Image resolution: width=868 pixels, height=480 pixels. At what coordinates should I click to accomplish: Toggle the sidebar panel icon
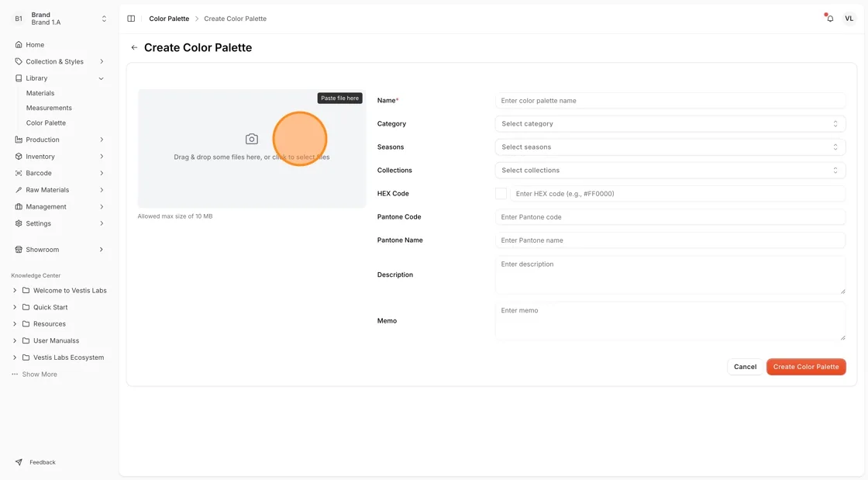pyautogui.click(x=131, y=19)
